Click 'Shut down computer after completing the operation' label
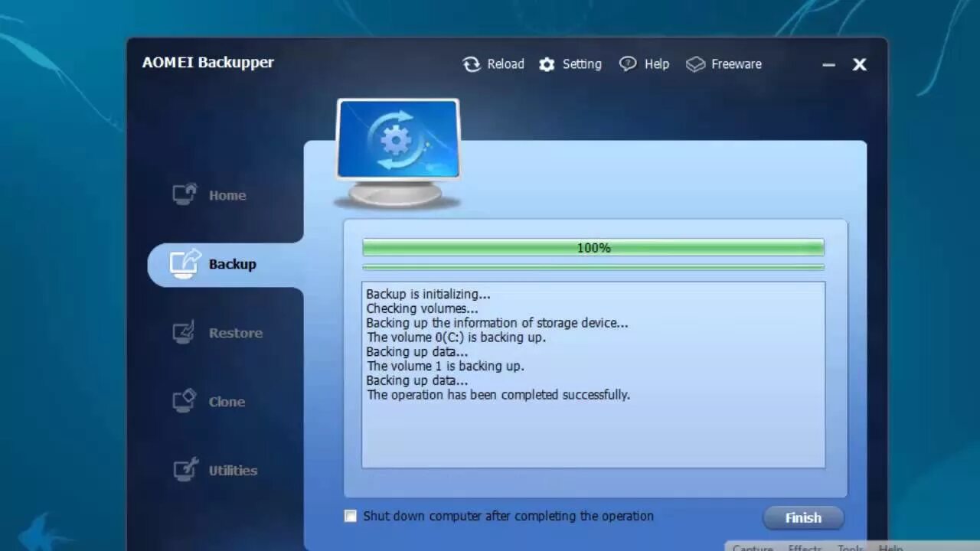 [508, 517]
